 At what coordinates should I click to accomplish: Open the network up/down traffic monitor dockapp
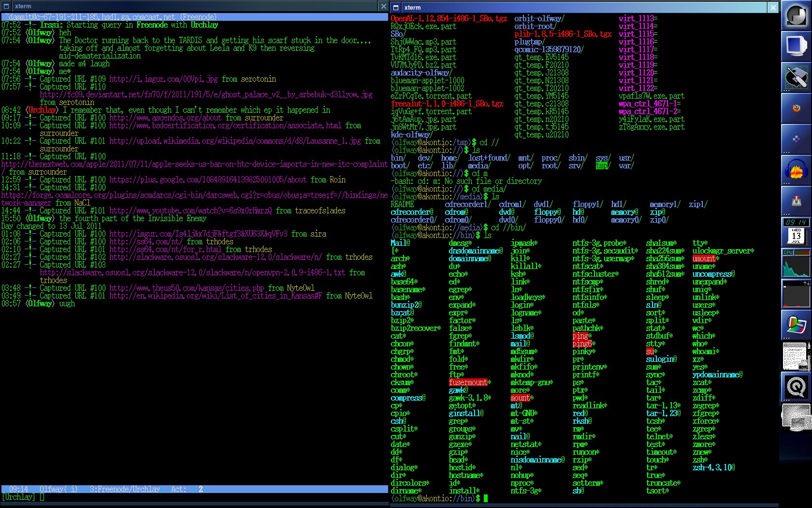click(x=795, y=294)
